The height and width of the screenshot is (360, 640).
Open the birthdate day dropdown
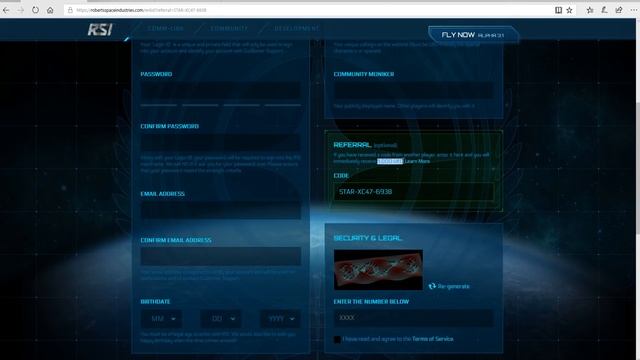coord(221,319)
